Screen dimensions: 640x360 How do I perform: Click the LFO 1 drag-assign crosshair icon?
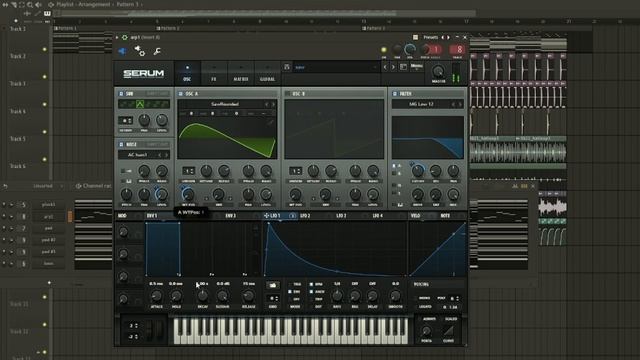pos(266,216)
